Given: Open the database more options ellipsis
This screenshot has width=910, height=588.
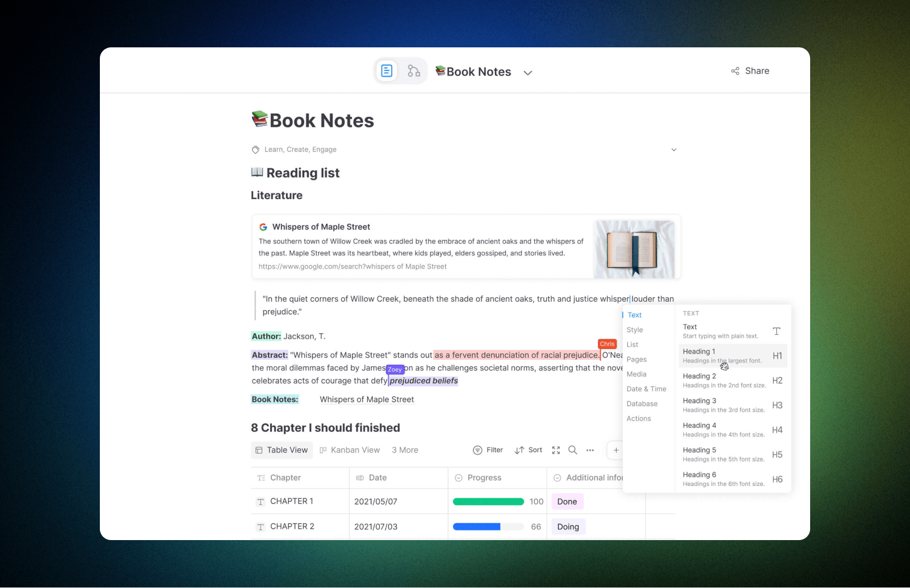Looking at the screenshot, I should [590, 450].
